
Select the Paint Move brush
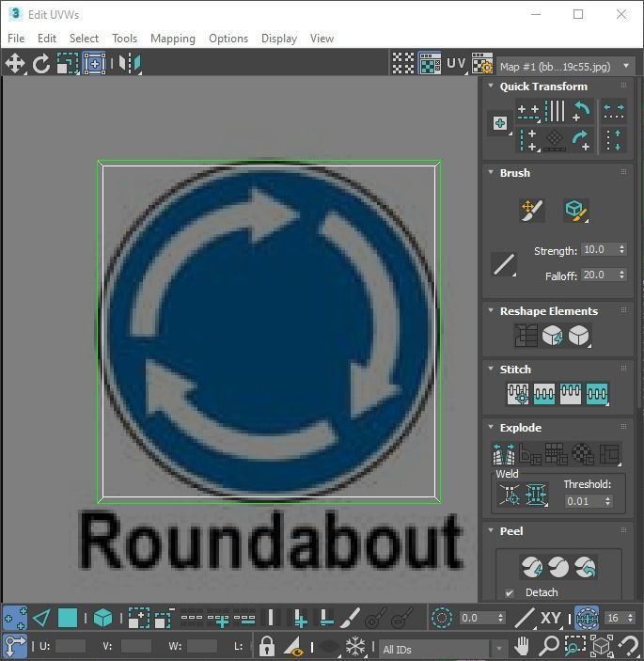(531, 210)
